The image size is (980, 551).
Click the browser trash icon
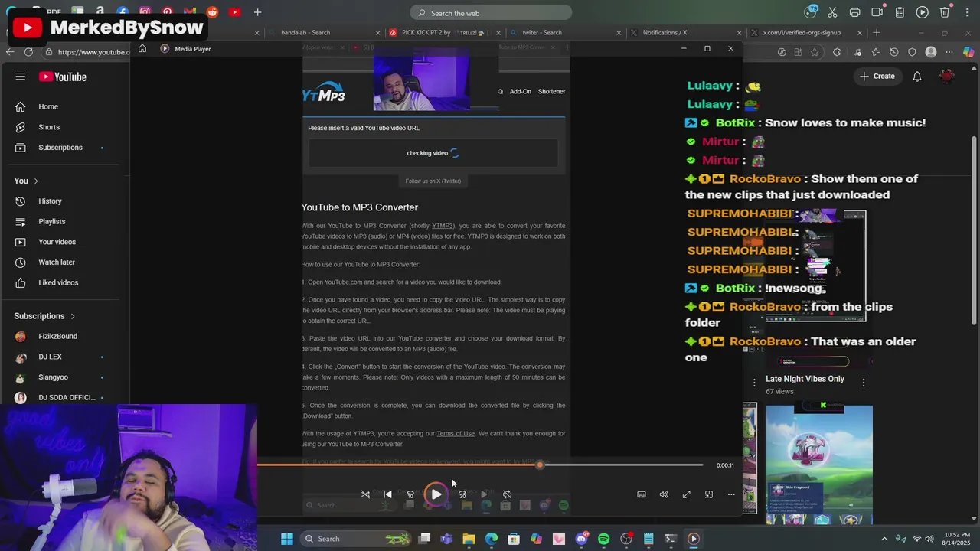tap(945, 12)
